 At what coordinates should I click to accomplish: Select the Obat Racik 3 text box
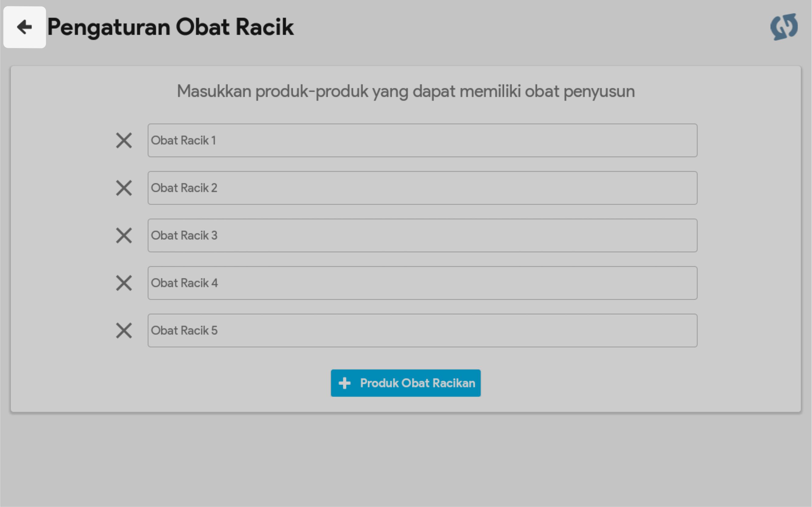coord(422,235)
